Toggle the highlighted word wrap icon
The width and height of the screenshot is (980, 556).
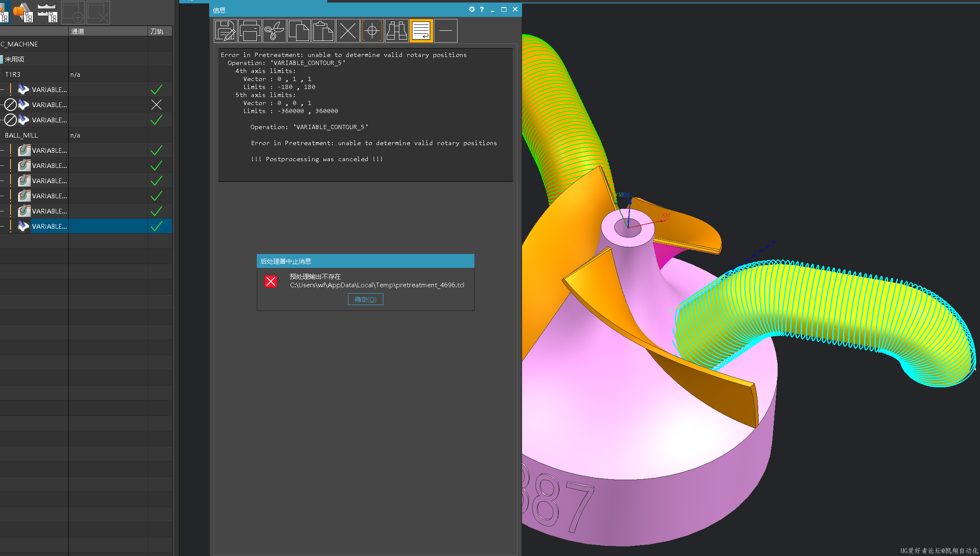point(421,31)
